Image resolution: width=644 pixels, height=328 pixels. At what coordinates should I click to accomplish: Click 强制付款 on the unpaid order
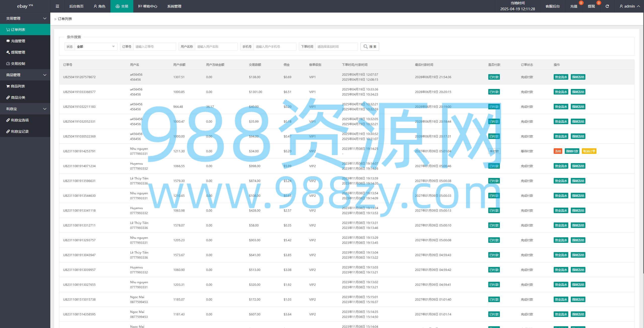[x=572, y=151]
